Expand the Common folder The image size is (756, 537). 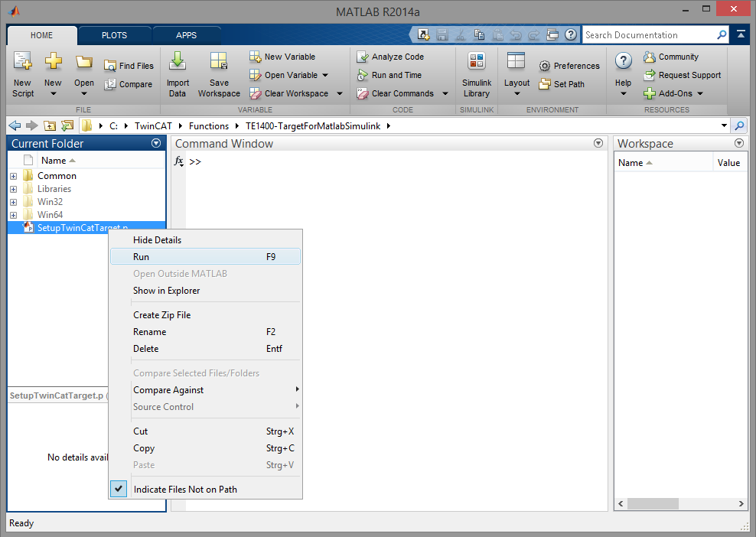click(14, 177)
